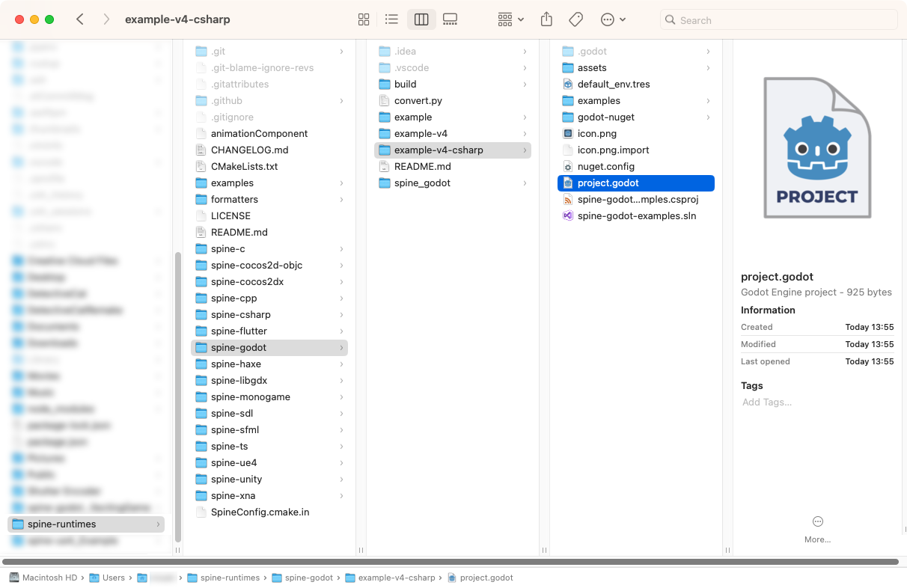Switch to icon grid view

(364, 19)
